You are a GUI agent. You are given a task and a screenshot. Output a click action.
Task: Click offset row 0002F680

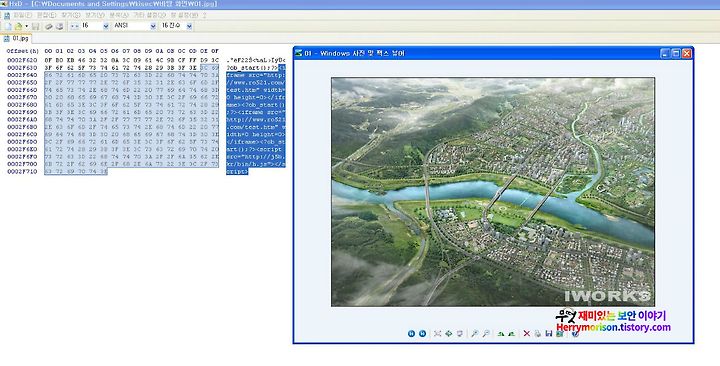[x=22, y=105]
